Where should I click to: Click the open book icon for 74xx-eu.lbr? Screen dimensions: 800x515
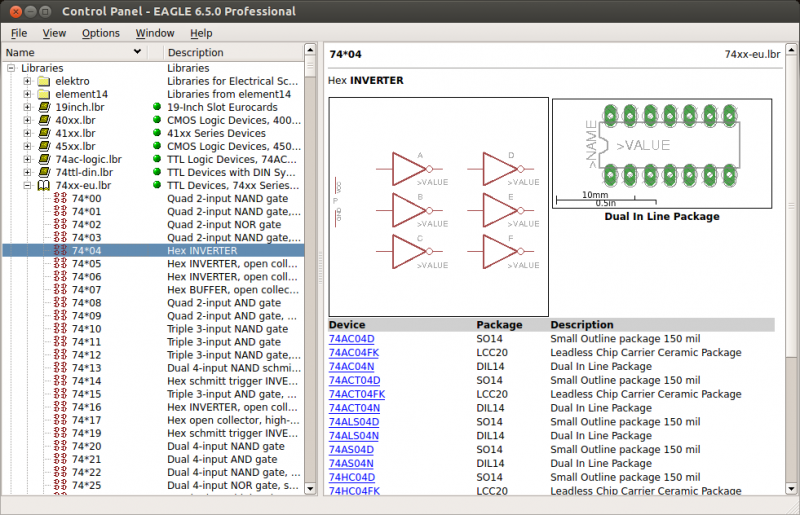44,185
